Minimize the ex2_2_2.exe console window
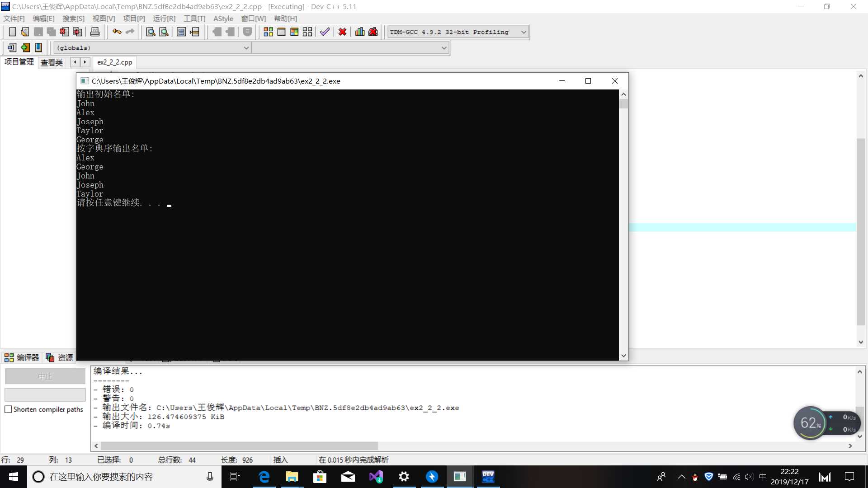 click(x=562, y=81)
